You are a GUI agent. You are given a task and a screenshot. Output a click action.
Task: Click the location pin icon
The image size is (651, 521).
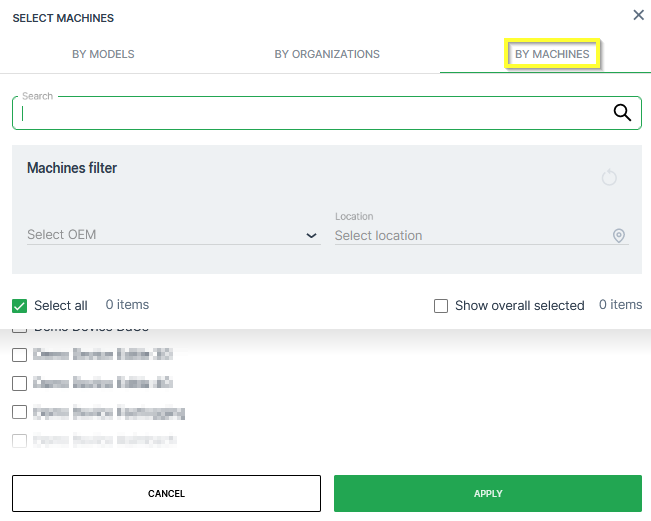[x=618, y=236]
